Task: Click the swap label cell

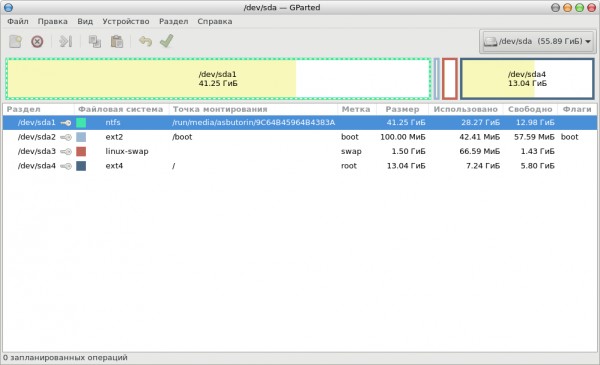Action: 351,152
